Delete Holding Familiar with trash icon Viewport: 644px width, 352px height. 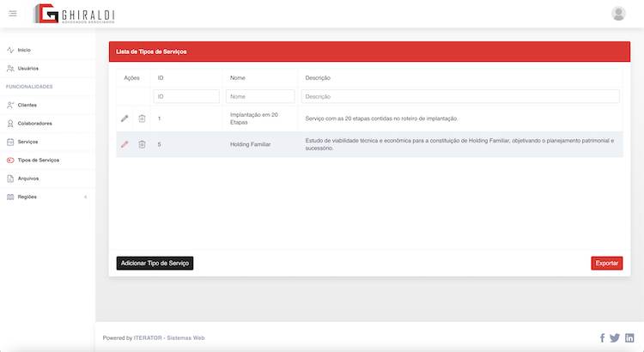click(142, 144)
